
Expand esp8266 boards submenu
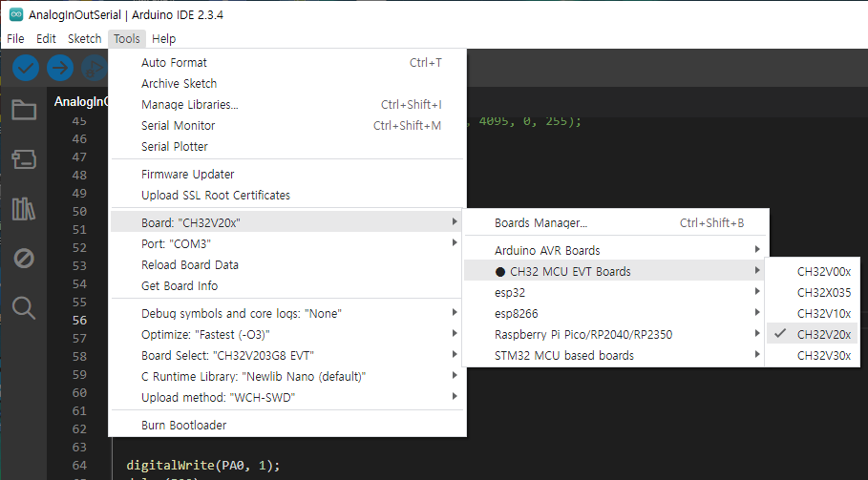pyautogui.click(x=615, y=314)
